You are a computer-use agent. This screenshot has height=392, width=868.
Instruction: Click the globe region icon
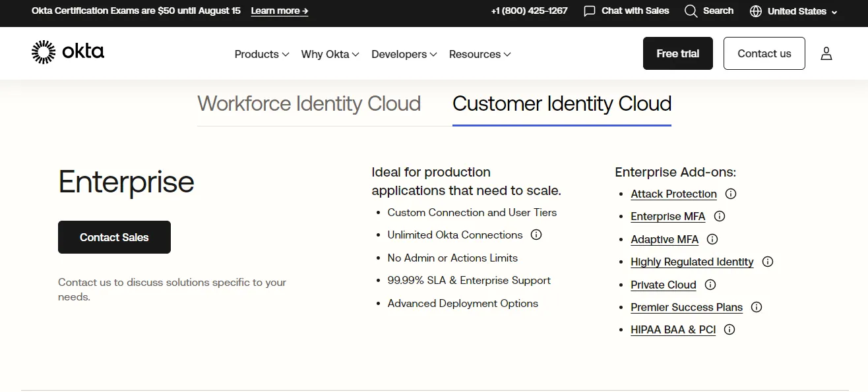click(756, 11)
